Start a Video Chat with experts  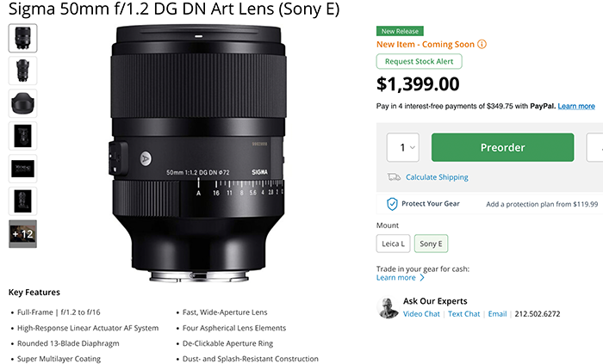point(421,314)
